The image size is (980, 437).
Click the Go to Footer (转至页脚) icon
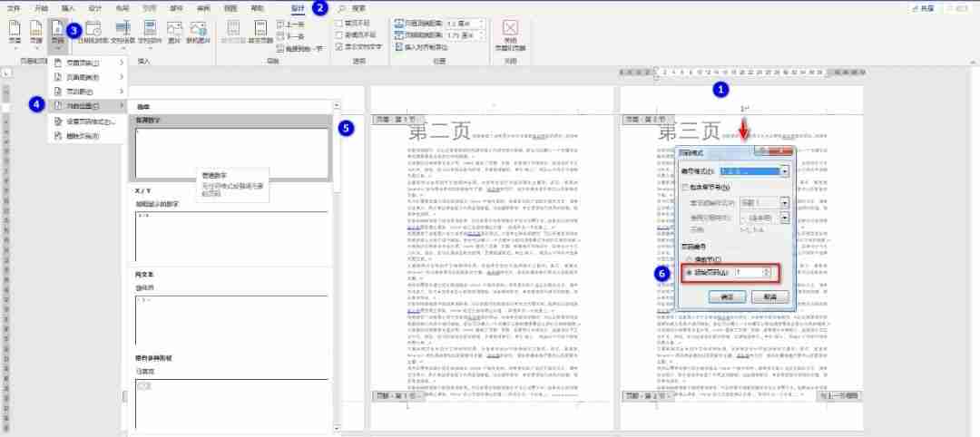coord(260,33)
